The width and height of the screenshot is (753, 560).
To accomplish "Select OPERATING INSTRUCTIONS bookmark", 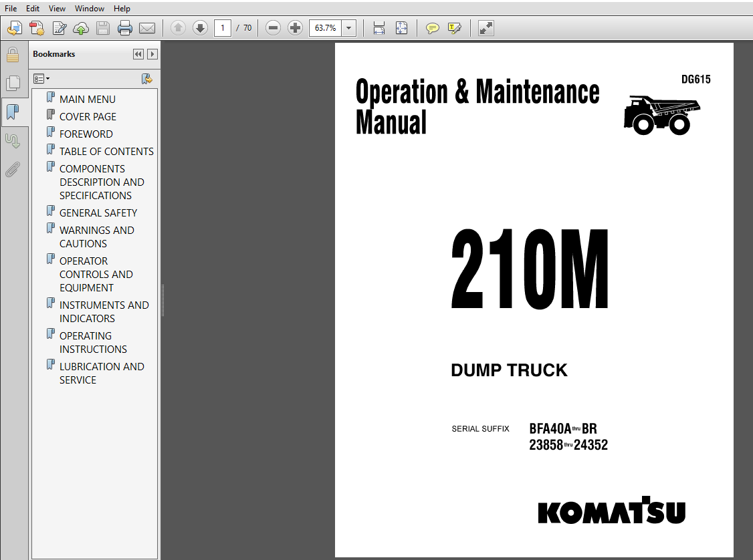I will [x=93, y=343].
